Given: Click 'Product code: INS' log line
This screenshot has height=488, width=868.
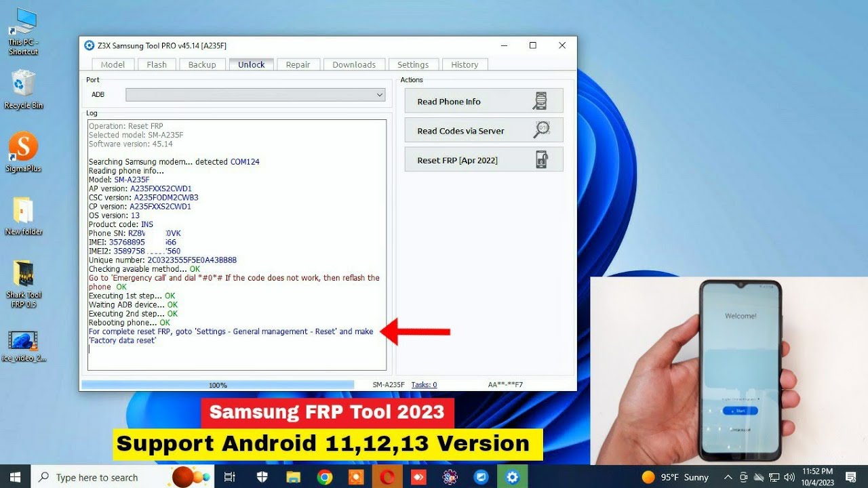Looking at the screenshot, I should tap(121, 224).
